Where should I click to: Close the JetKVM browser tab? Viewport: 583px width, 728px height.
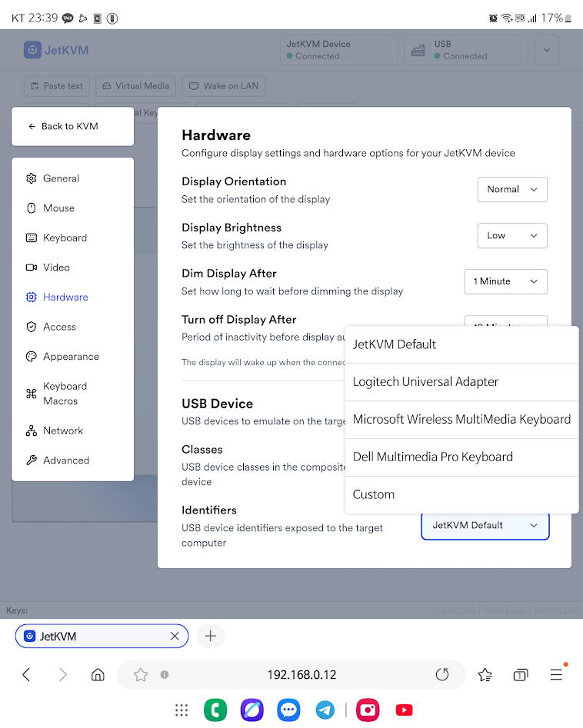(x=175, y=636)
